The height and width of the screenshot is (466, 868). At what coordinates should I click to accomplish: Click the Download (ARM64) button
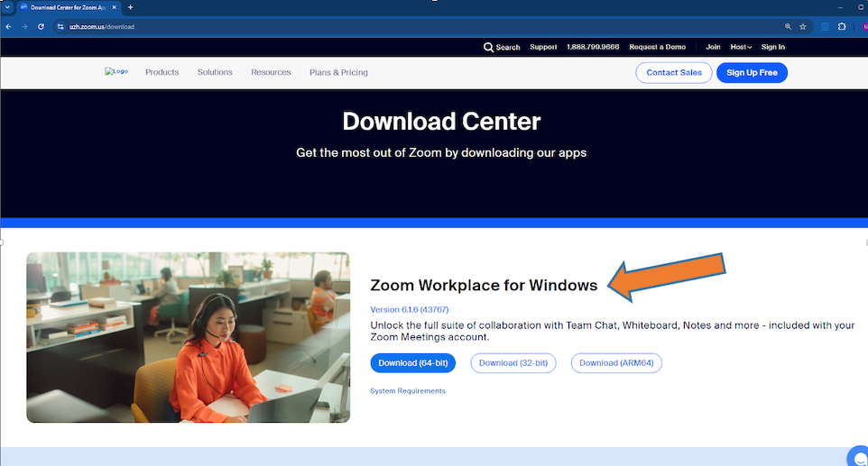point(616,363)
